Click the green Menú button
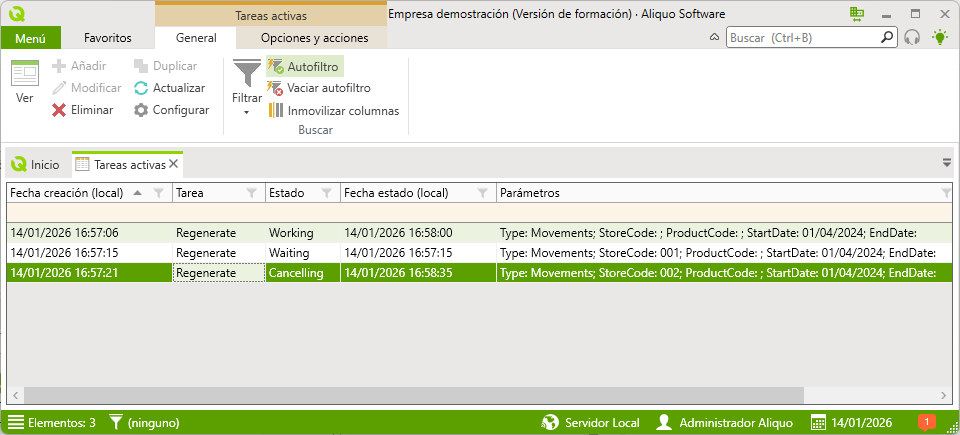This screenshot has width=960, height=435. (x=31, y=38)
